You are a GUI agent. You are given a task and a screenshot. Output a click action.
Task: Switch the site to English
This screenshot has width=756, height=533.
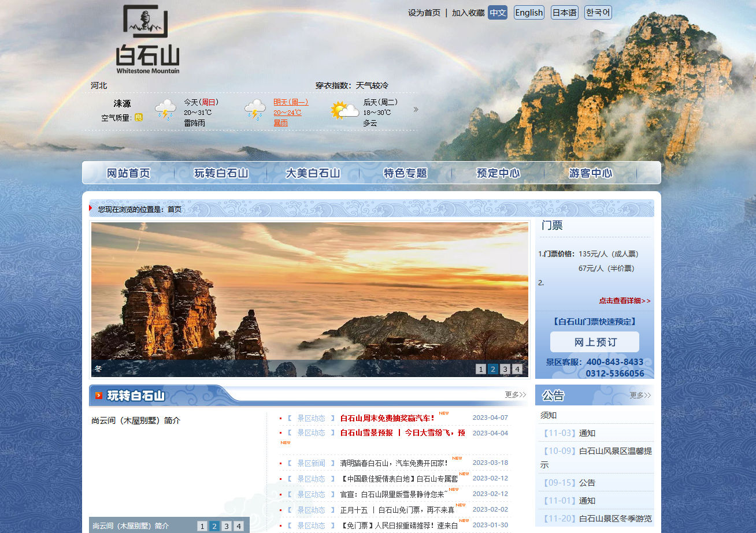tap(528, 12)
